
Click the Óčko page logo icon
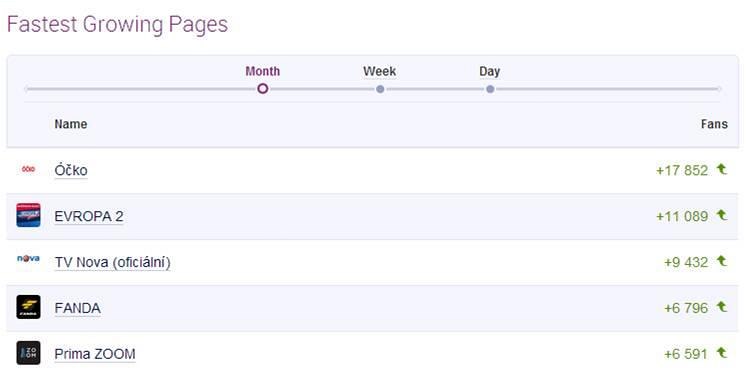tap(29, 169)
